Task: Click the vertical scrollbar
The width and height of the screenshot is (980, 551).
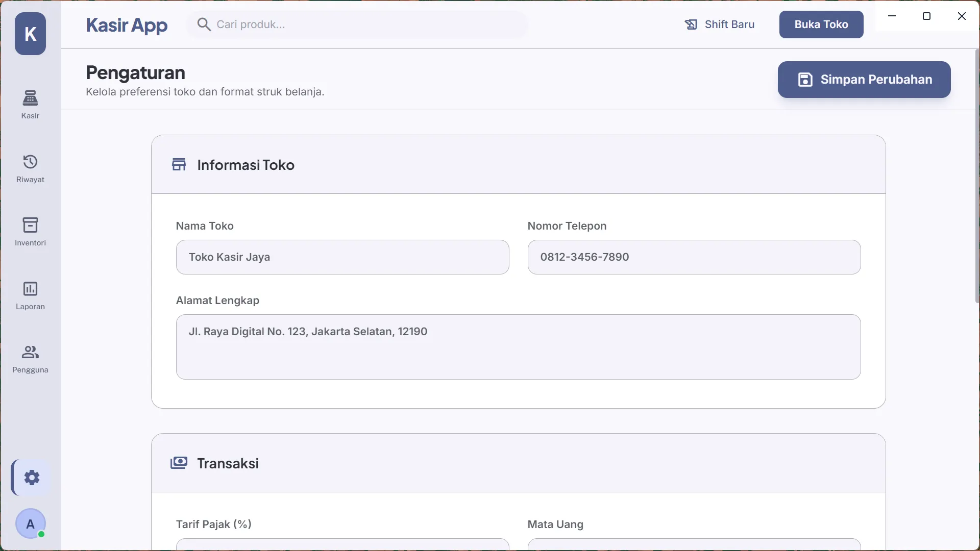Action: click(977, 176)
